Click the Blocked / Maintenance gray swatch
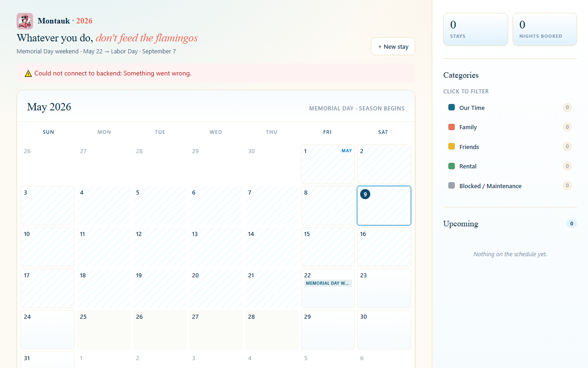Screen dimensions: 588x368 click(x=452, y=185)
